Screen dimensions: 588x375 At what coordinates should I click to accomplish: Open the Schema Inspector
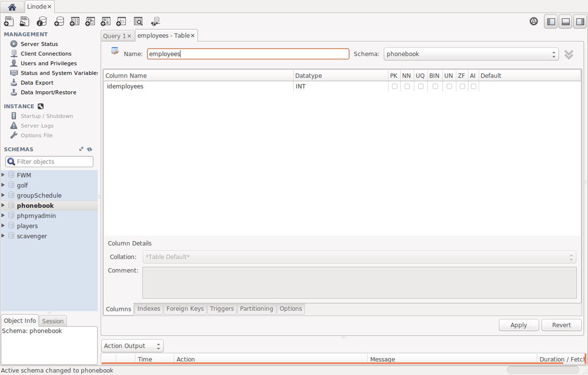[x=41, y=21]
